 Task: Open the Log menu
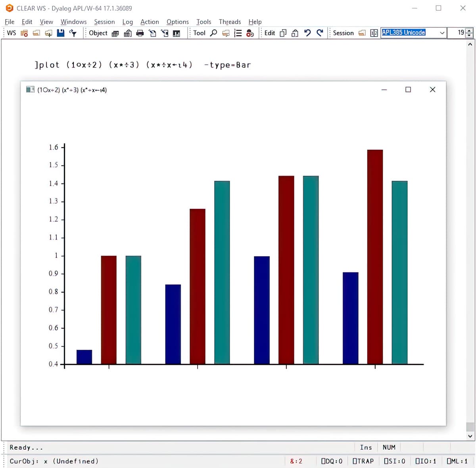click(x=127, y=22)
